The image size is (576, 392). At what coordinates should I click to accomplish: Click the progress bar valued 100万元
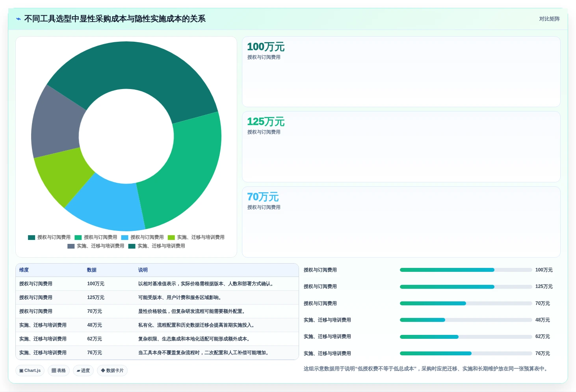click(466, 270)
